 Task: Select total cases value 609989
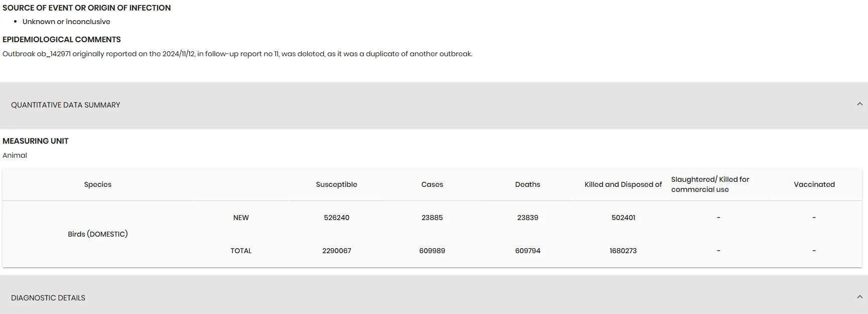(432, 251)
